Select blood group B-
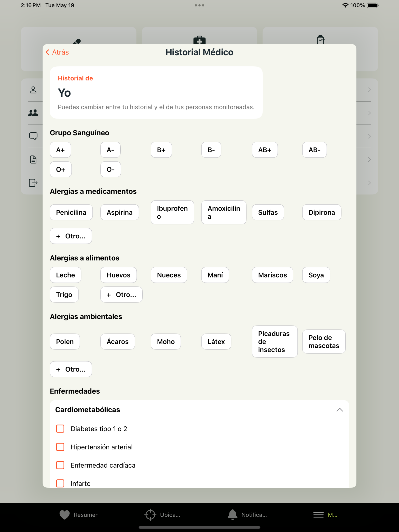The image size is (399, 532). (211, 150)
